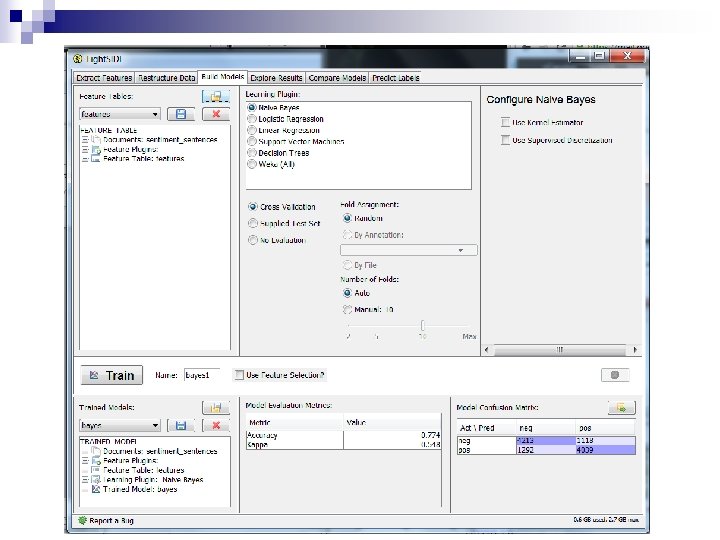Click the Metric column header
The height and width of the screenshot is (540, 720).
(295, 422)
